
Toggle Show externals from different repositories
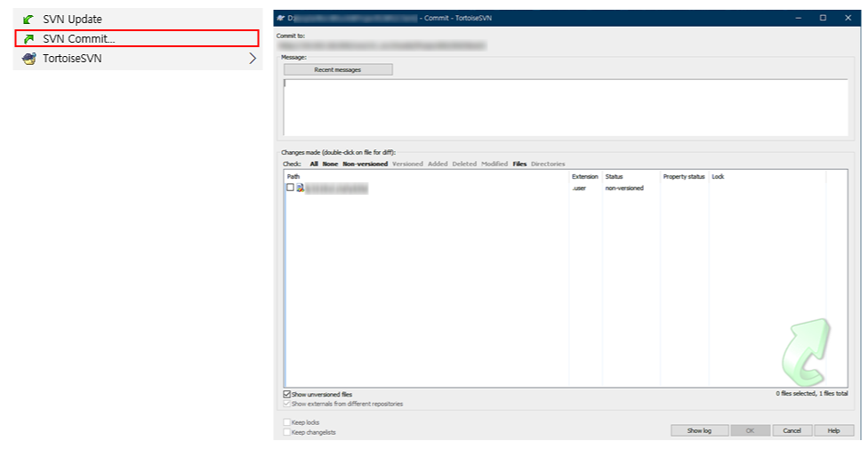click(286, 404)
